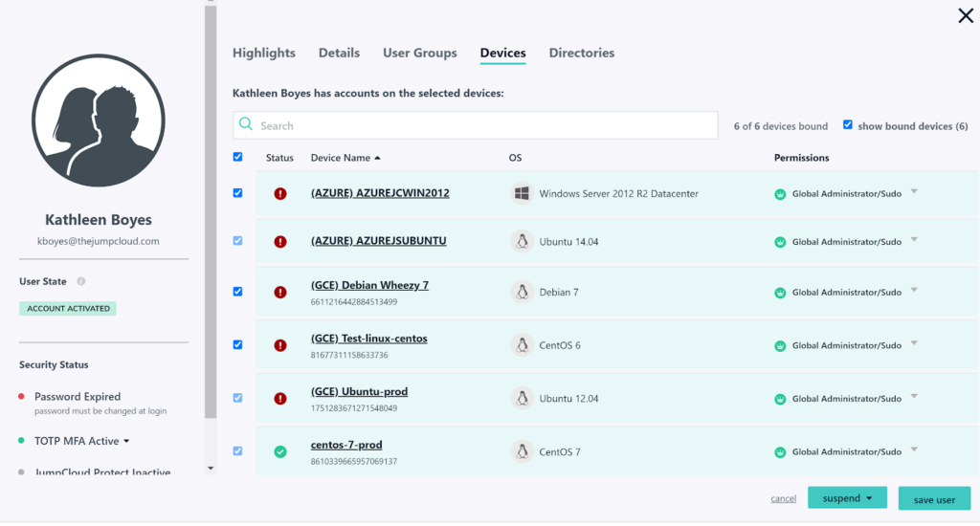Screen dimensions: 980x526
Task: Uncheck the (GCE) Debian Wheezy 7 checkbox
Action: (x=238, y=292)
